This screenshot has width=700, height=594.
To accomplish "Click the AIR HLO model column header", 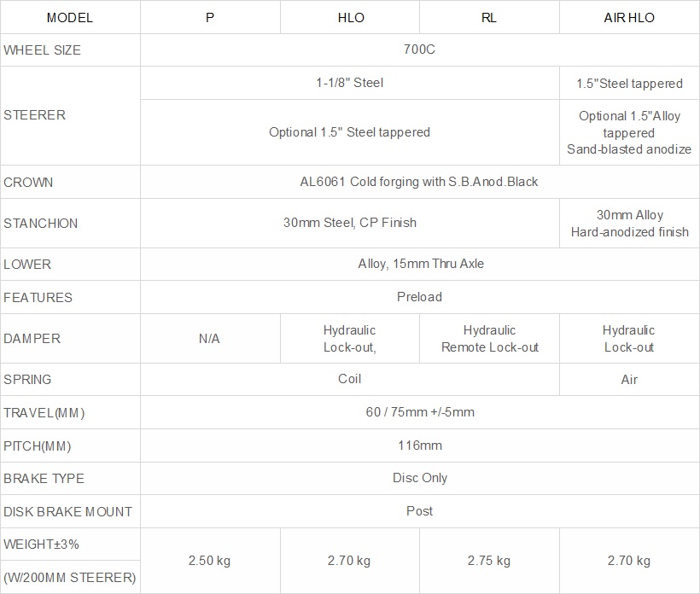I will pos(629,17).
